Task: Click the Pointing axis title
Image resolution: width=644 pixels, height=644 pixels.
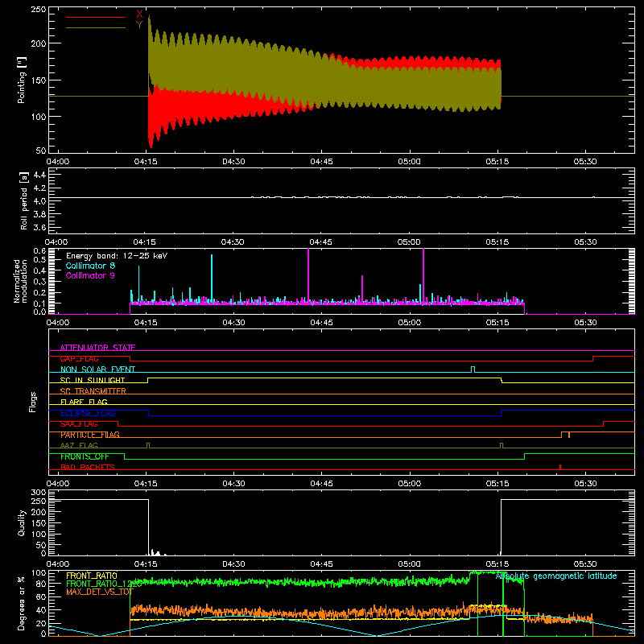Action: coord(22,80)
